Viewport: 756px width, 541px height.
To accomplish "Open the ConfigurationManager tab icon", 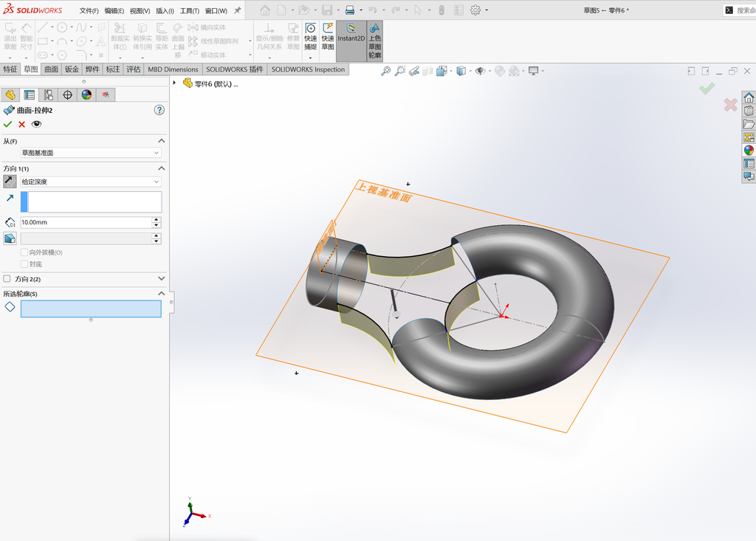I will pos(48,95).
